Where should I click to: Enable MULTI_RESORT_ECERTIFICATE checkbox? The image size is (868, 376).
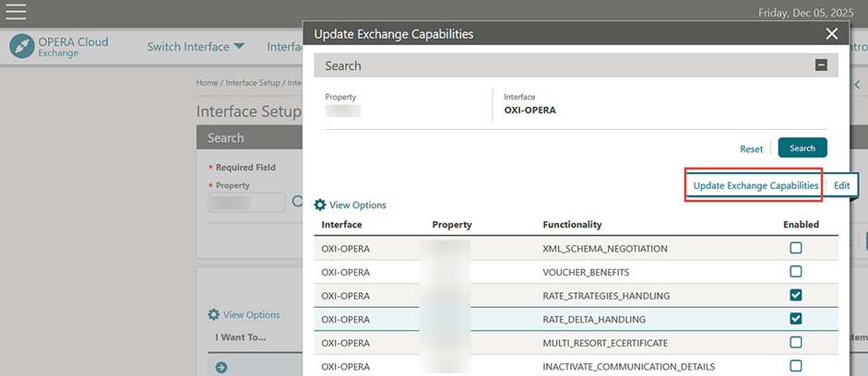click(x=795, y=342)
